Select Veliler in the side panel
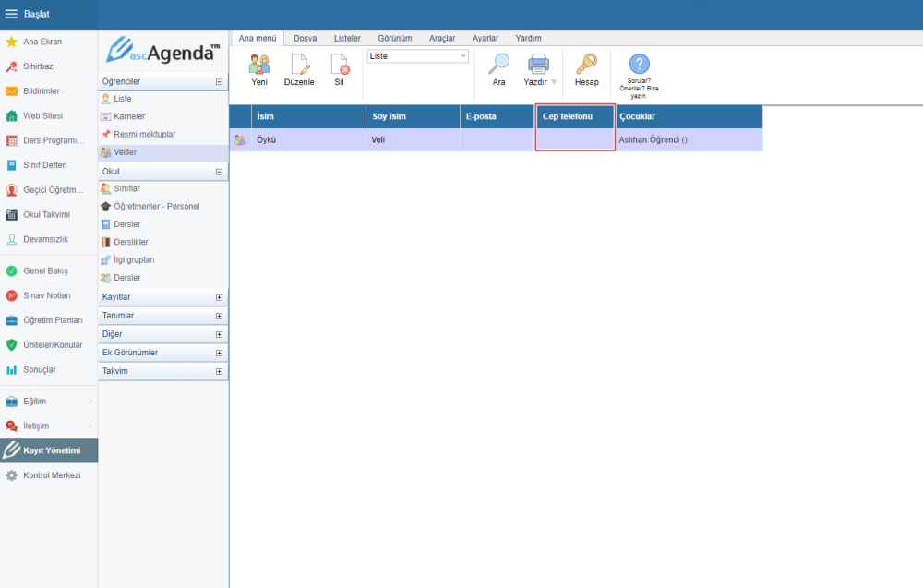This screenshot has width=923, height=588. coord(163,152)
